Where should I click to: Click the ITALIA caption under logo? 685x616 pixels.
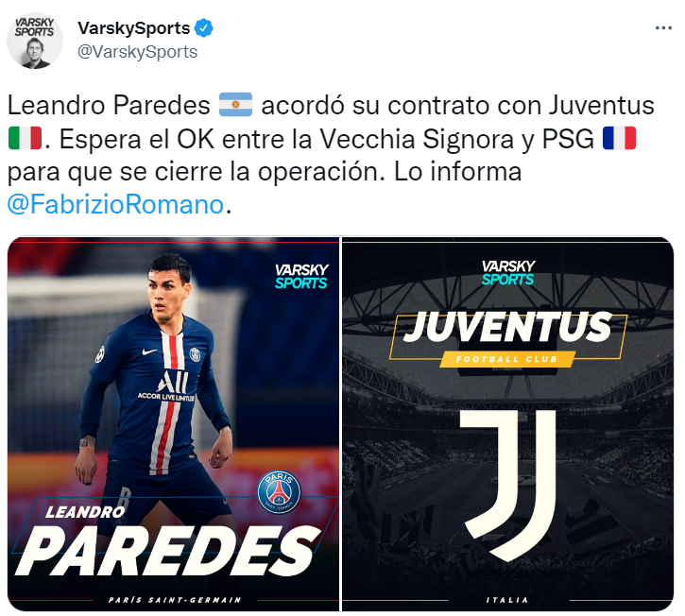tap(507, 600)
